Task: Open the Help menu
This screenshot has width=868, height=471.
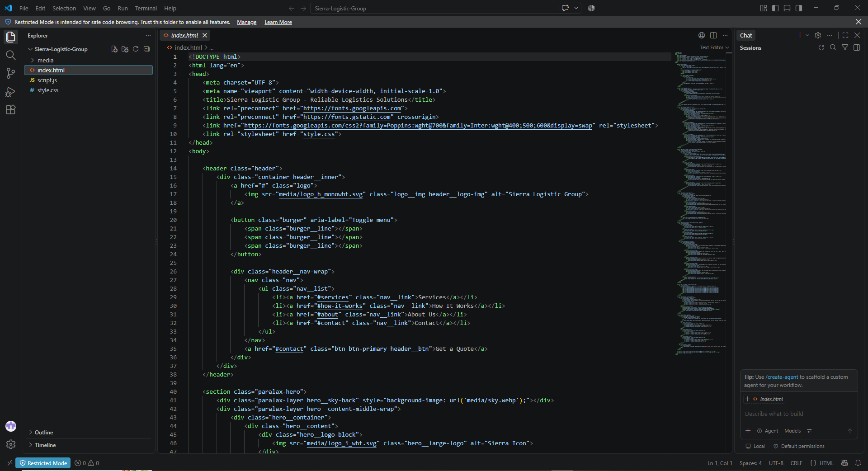Action: (x=170, y=8)
